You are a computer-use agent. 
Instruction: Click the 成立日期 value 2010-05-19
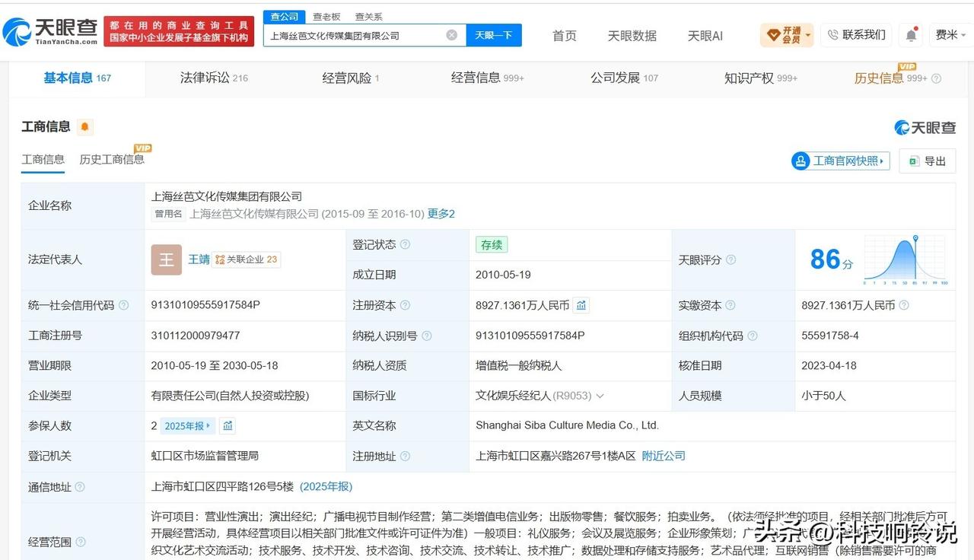click(x=504, y=275)
